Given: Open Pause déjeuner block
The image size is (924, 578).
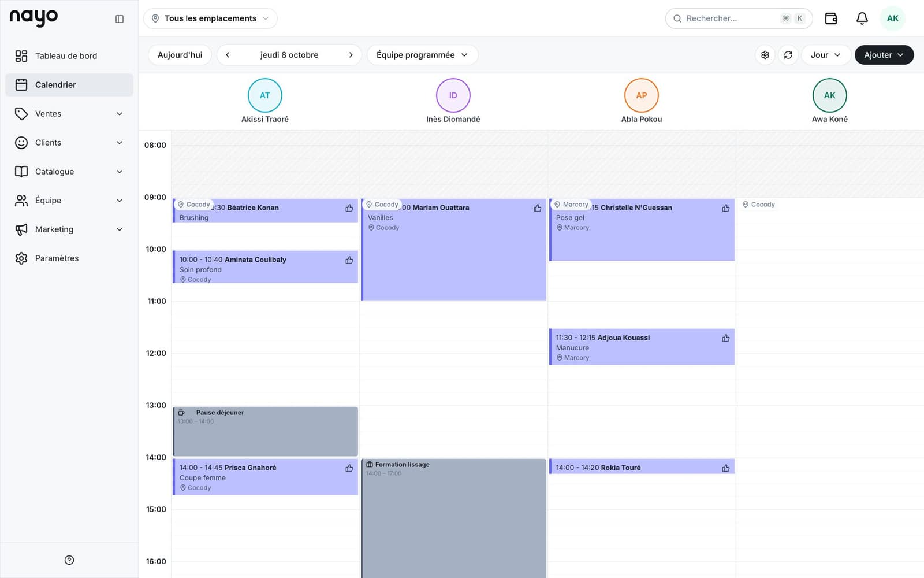Looking at the screenshot, I should (265, 431).
